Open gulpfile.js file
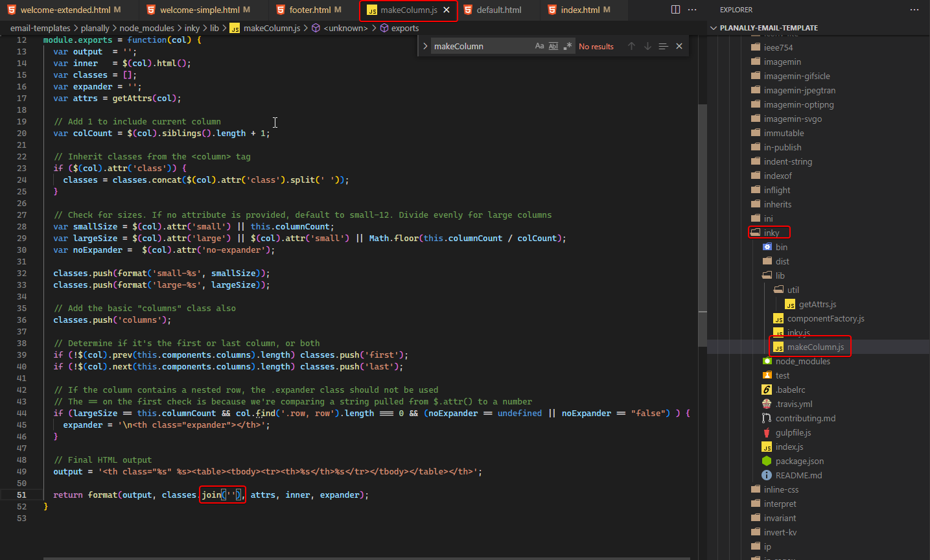The image size is (930, 560). [x=793, y=432]
